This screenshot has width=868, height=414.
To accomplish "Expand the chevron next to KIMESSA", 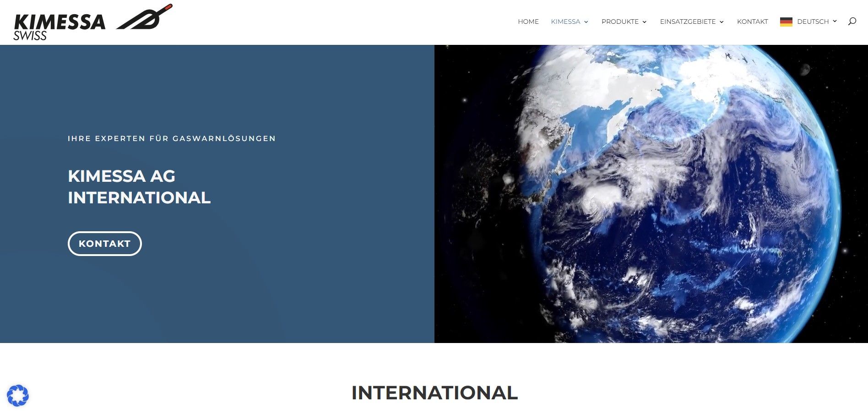I will pyautogui.click(x=586, y=22).
